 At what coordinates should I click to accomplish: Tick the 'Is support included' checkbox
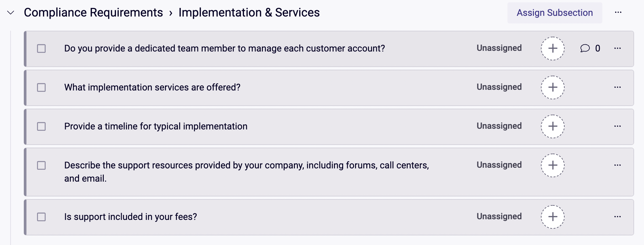point(41,217)
